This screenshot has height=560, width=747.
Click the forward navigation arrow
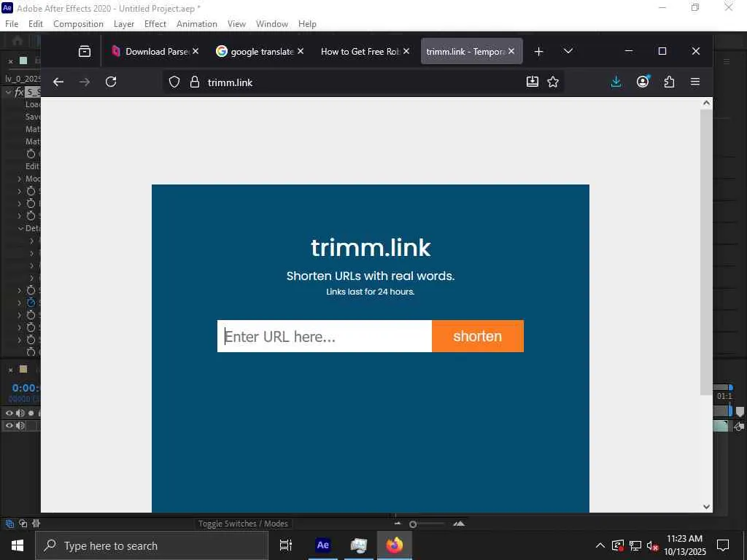tap(85, 82)
